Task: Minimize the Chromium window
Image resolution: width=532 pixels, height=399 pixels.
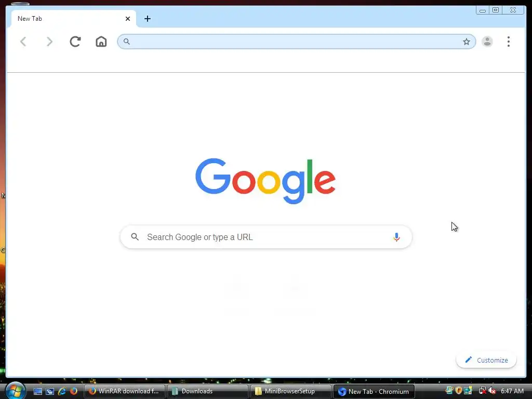Action: [483, 10]
